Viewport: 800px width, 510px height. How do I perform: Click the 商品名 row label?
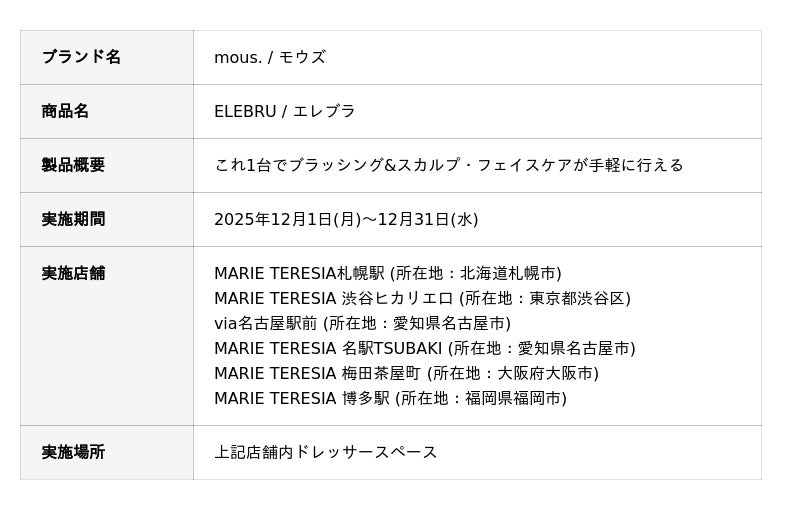65,111
